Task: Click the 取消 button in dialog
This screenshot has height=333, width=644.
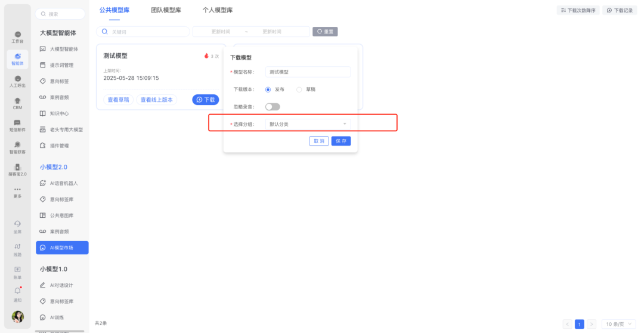Action: (318, 141)
